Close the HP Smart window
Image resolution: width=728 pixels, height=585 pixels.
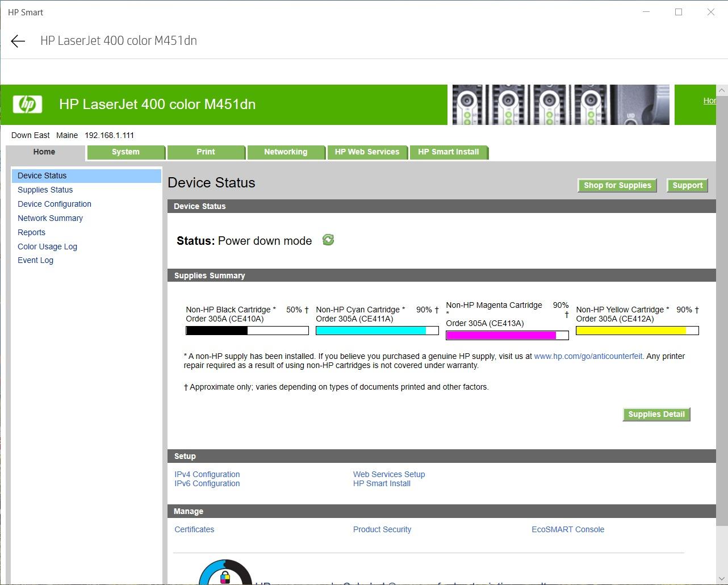[x=711, y=12]
